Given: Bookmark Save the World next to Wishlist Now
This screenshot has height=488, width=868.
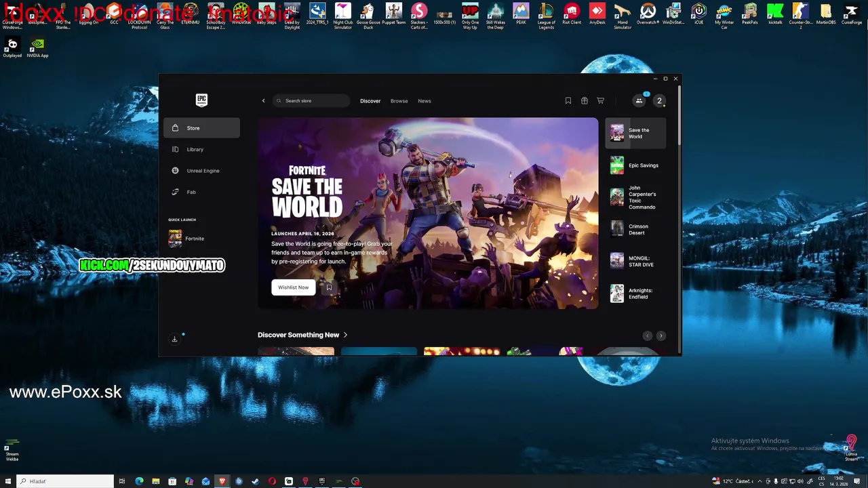Looking at the screenshot, I should coord(329,287).
